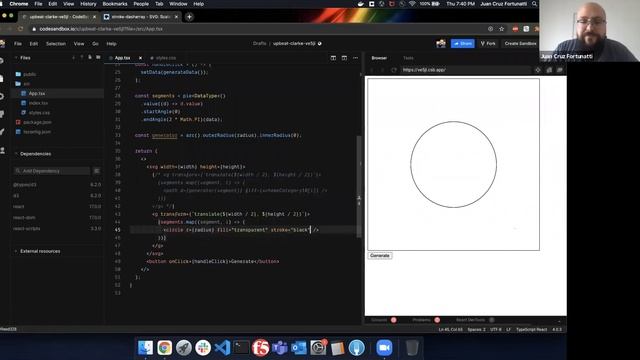The width and height of the screenshot is (640, 360).
Task: Open Slack from the Dock
Action: (203, 348)
